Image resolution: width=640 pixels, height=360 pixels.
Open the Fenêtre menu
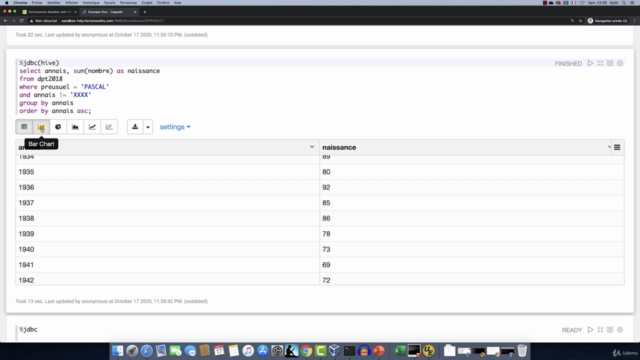[163, 2]
